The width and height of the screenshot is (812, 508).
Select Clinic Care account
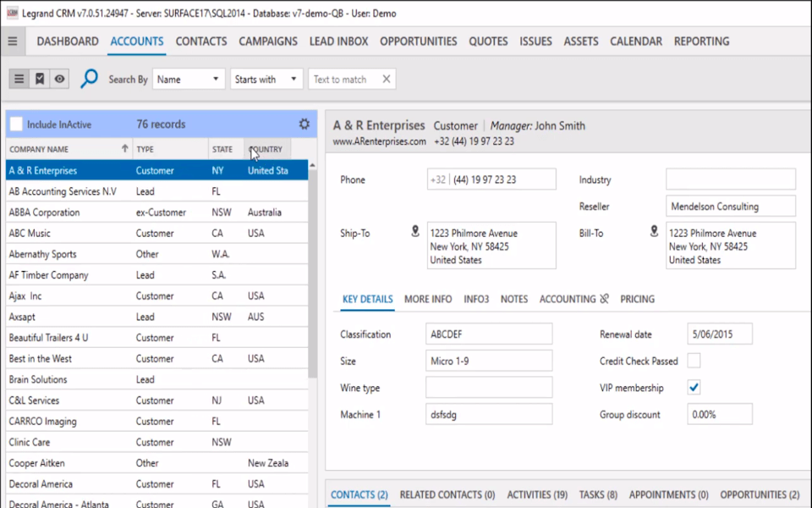point(157,442)
